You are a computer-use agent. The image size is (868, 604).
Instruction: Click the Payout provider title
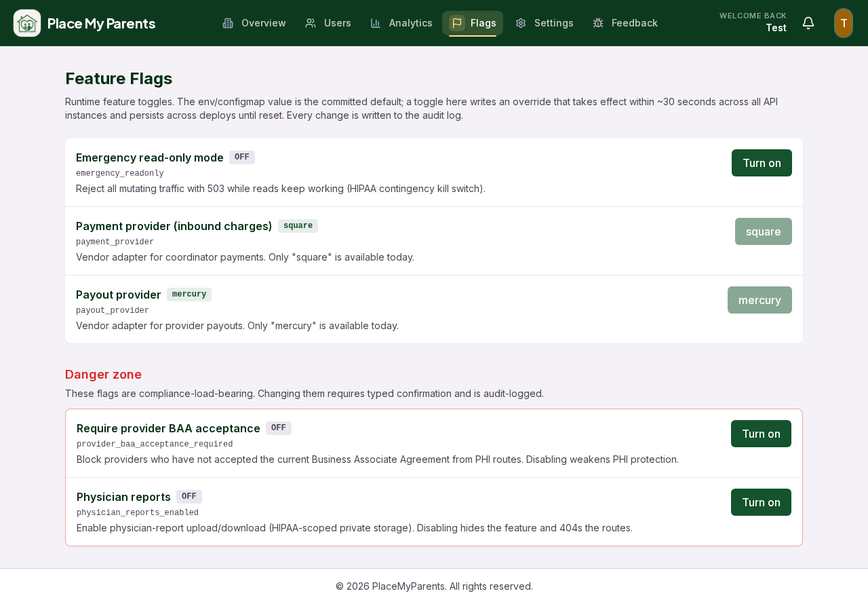point(119,295)
